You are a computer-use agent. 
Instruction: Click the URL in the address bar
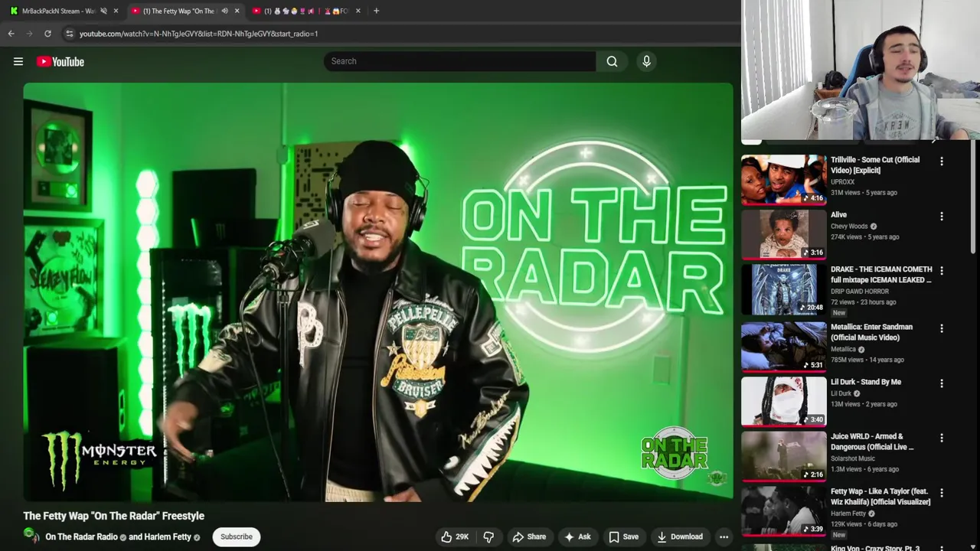[x=198, y=34]
